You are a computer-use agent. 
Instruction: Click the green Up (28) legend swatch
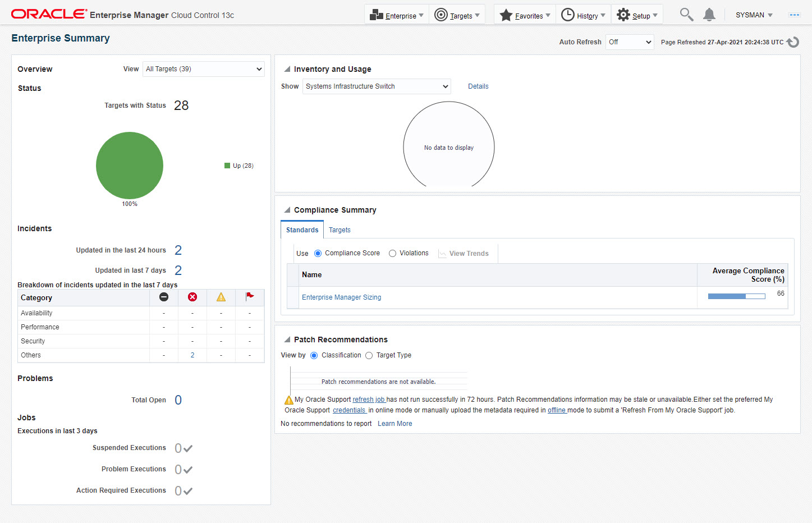click(227, 166)
